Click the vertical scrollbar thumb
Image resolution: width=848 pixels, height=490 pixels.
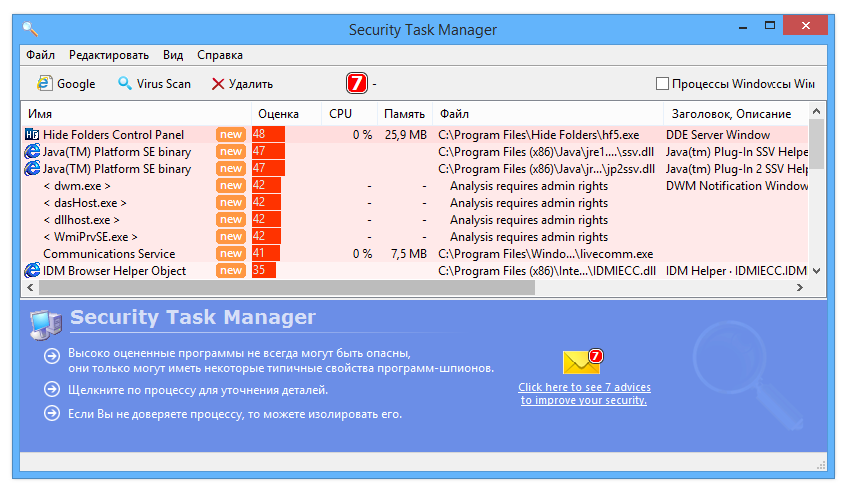coord(817,144)
